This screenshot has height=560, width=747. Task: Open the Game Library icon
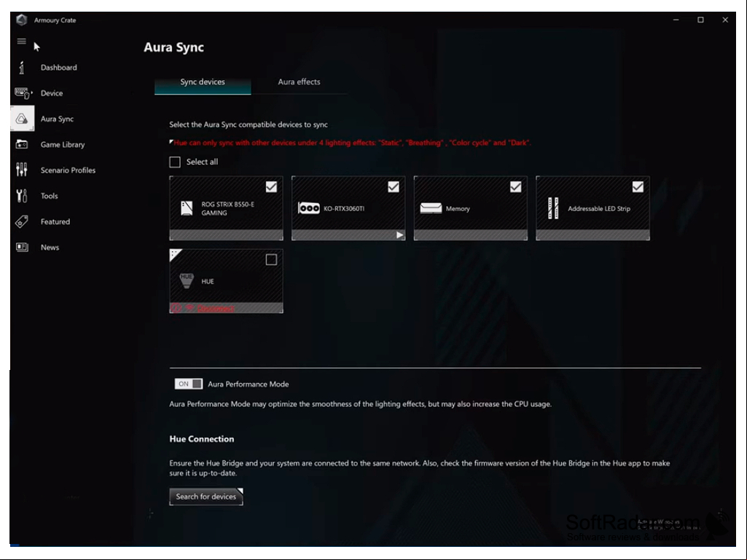[22, 144]
